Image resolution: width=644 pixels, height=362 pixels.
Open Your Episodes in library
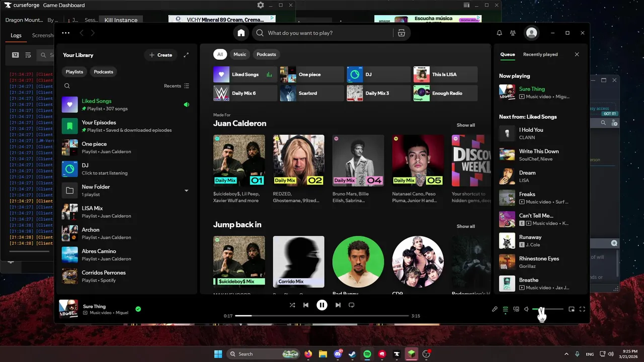point(126,126)
